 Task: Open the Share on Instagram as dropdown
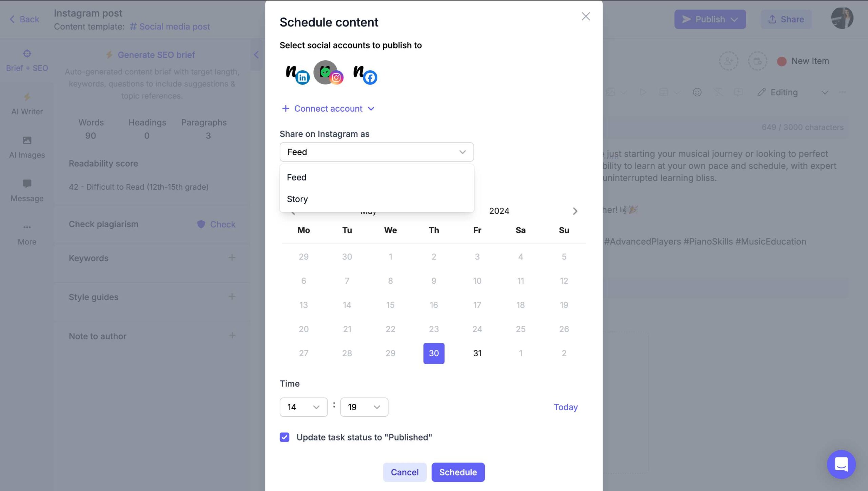[x=377, y=152]
